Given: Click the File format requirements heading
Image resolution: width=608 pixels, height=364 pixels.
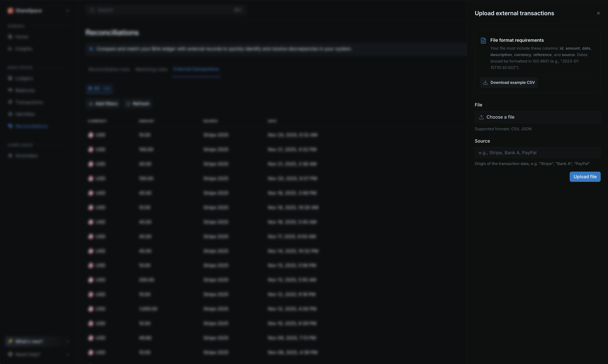Looking at the screenshot, I should 517,40.
